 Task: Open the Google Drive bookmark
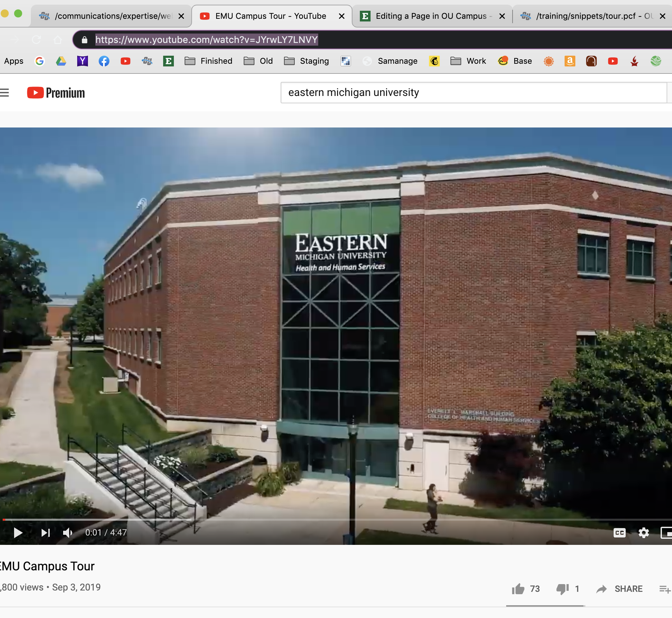click(x=61, y=61)
